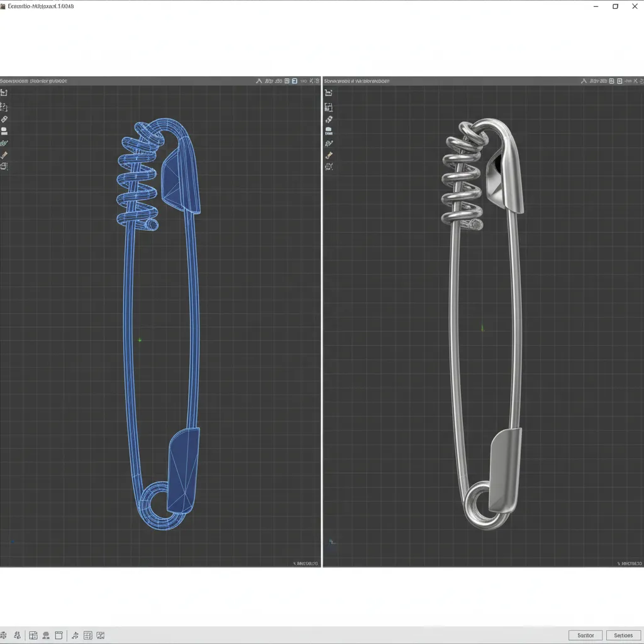The height and width of the screenshot is (644, 644).
Task: Expand the caret arrow in the wireframe viewport header
Action: (258, 81)
